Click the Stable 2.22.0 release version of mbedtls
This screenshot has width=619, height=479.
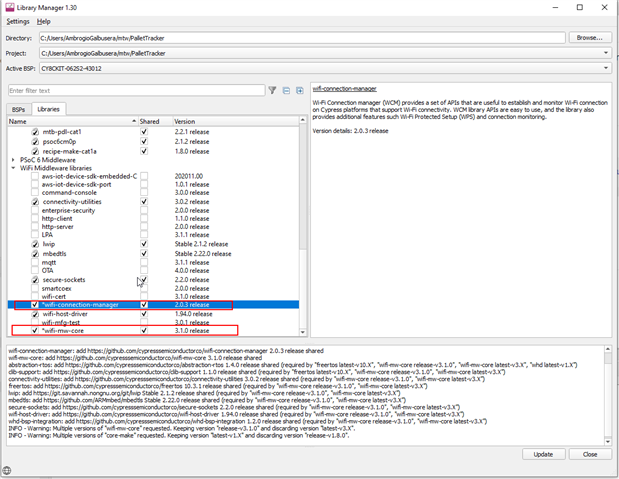(x=203, y=254)
